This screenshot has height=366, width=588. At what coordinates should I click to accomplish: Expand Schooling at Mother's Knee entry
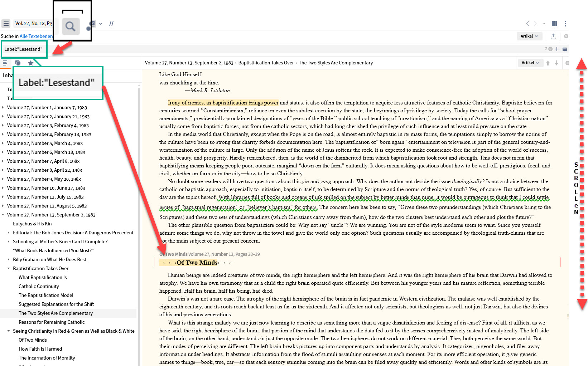[9, 241]
